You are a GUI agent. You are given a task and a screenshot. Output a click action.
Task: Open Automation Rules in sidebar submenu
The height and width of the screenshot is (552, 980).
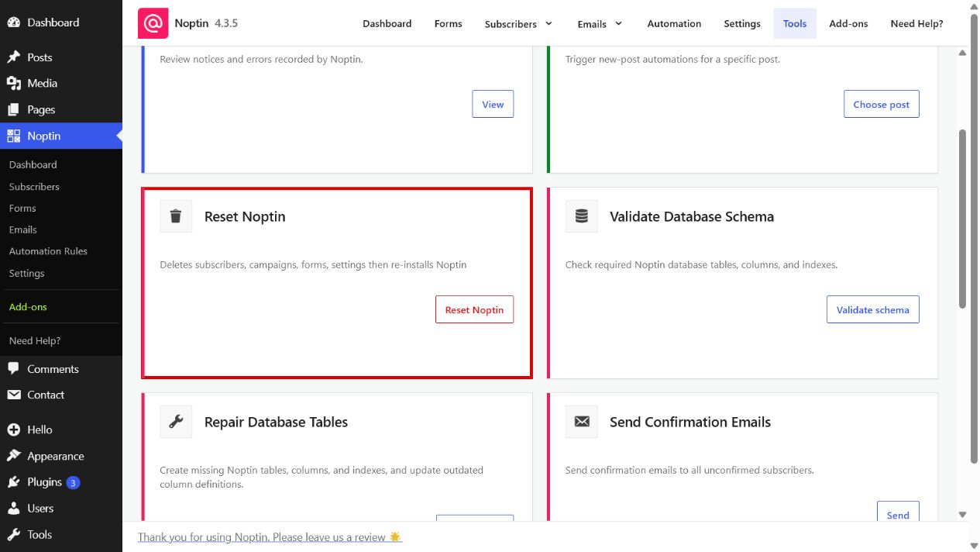coord(48,251)
